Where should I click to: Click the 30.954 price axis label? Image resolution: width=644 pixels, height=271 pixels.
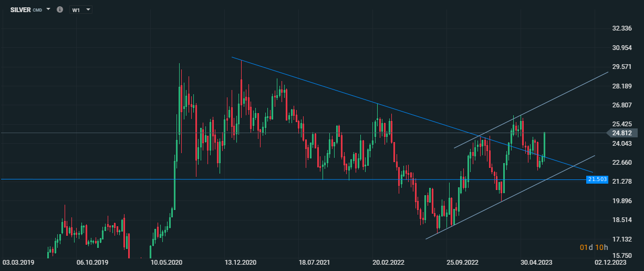[621, 48]
